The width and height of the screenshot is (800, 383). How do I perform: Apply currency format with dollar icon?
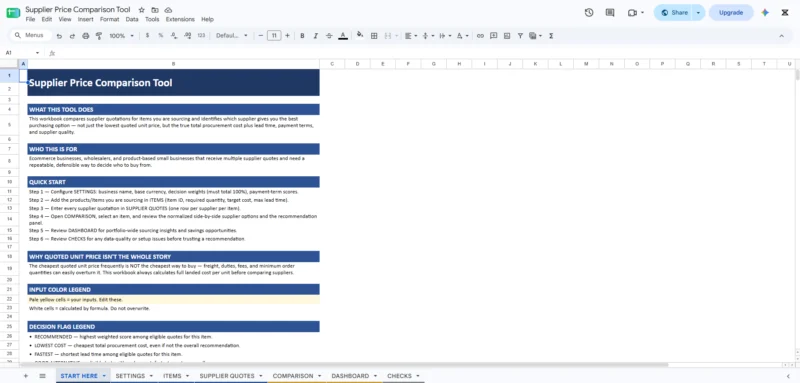tap(147, 36)
